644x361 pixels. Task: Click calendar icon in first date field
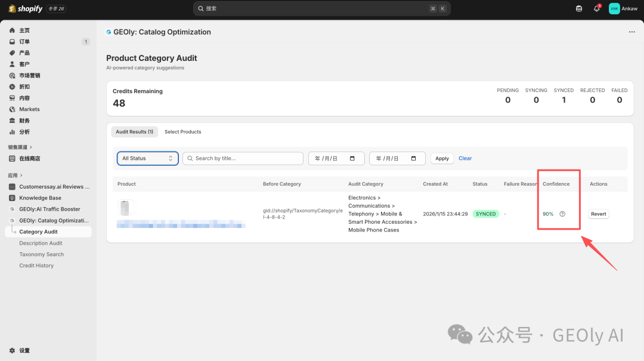[x=352, y=158]
